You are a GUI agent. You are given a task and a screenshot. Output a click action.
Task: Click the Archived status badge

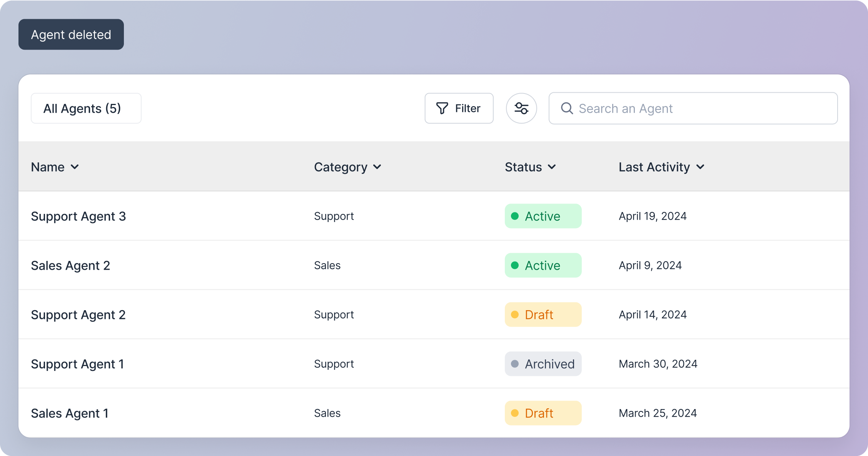(x=542, y=364)
